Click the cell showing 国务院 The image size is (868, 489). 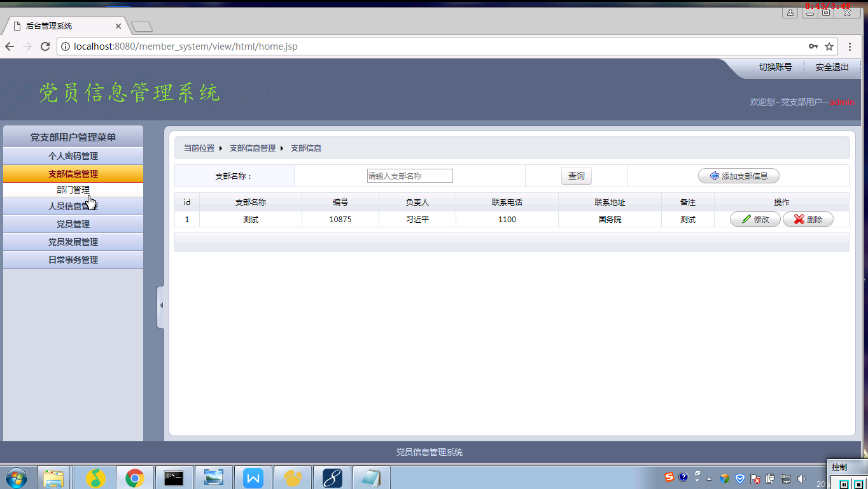point(610,219)
